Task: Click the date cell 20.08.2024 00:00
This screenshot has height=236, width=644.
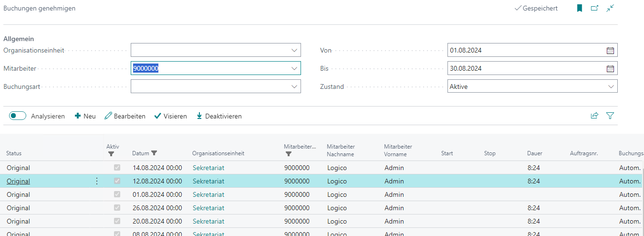Action: pyautogui.click(x=157, y=221)
